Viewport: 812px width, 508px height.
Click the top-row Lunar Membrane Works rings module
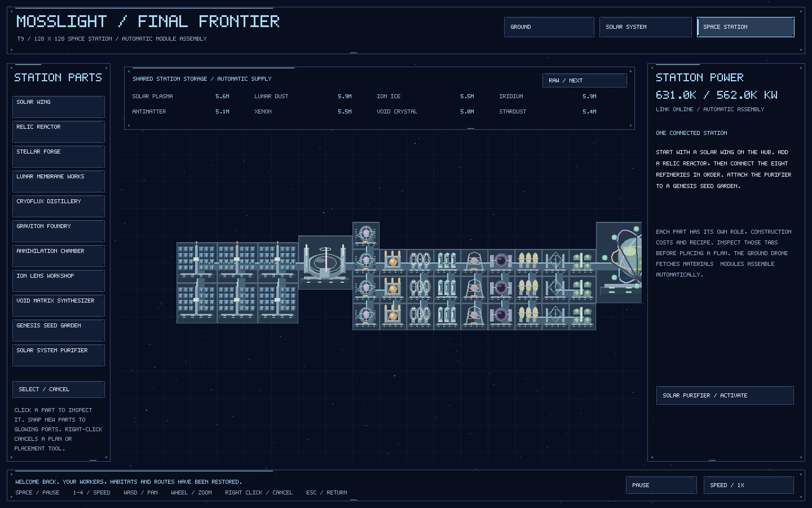point(420,262)
